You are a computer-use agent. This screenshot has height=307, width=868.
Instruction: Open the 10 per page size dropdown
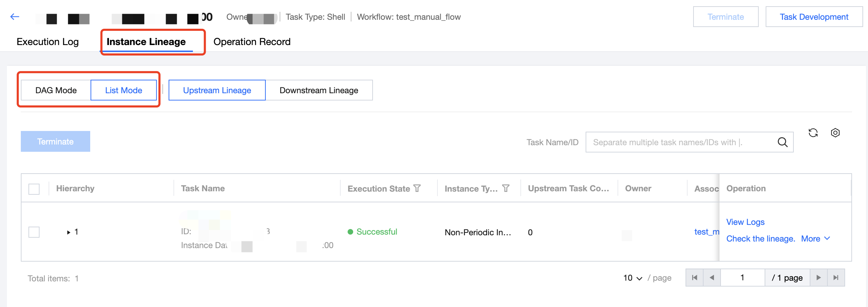[633, 278]
